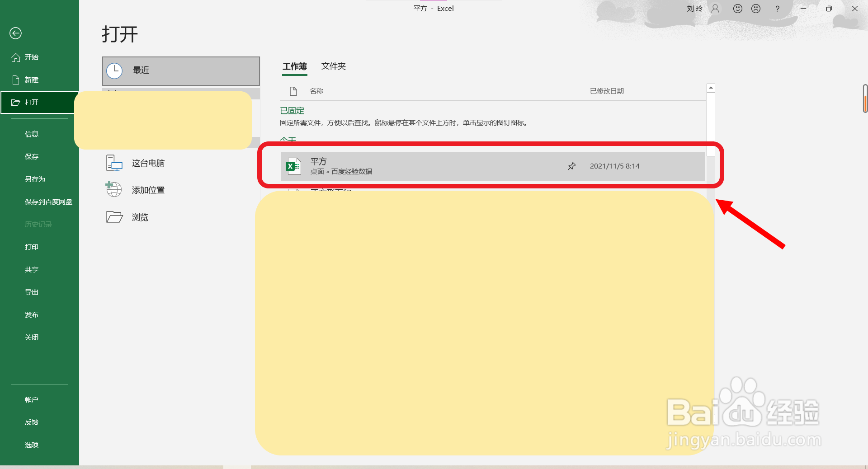Pin the 平方 workbook with the pin icon
868x469 pixels.
571,166
